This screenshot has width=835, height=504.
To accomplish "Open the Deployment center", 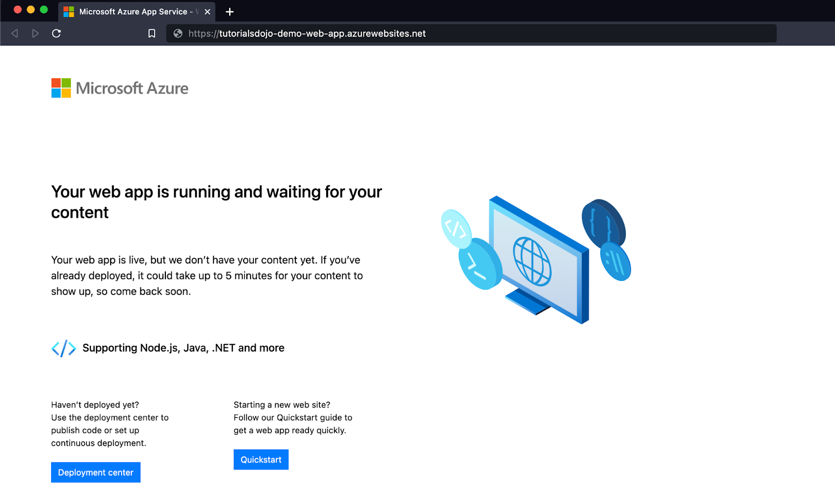I will pos(96,472).
